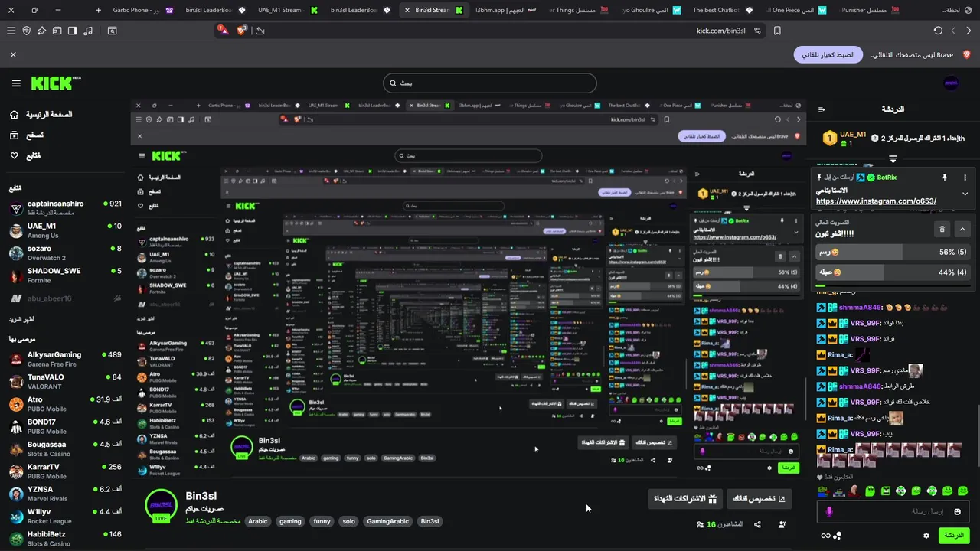Reload the page

(x=938, y=31)
